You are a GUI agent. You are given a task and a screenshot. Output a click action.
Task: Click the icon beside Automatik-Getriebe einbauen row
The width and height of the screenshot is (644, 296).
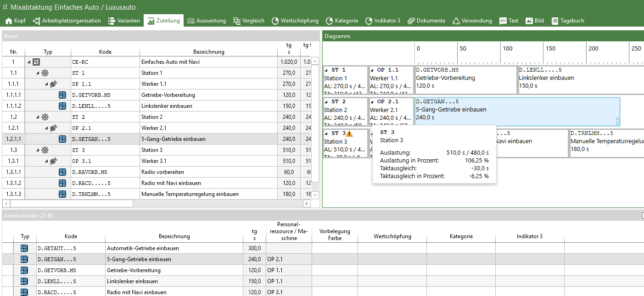click(24, 248)
